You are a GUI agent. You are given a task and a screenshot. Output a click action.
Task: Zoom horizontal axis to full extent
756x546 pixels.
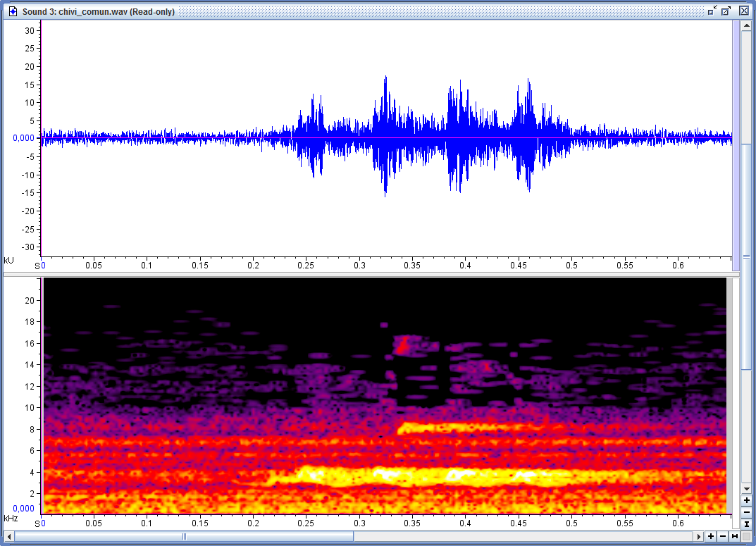pos(735,537)
